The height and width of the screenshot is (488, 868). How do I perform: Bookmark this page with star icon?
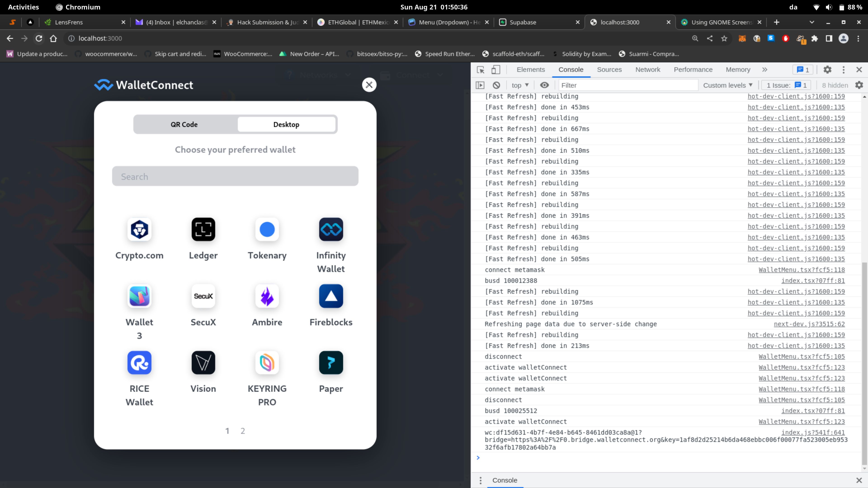[724, 38]
